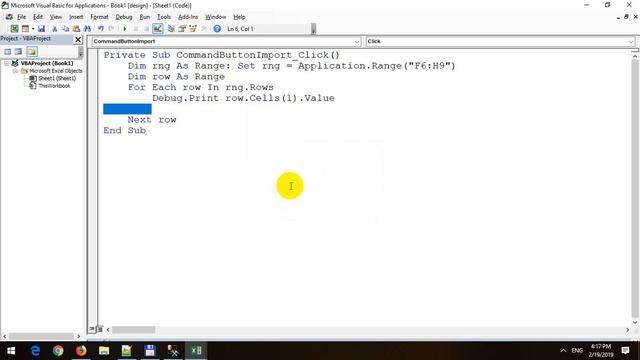Image resolution: width=640 pixels, height=360 pixels.
Task: Open the Click procedure dropdown
Action: pos(631,41)
